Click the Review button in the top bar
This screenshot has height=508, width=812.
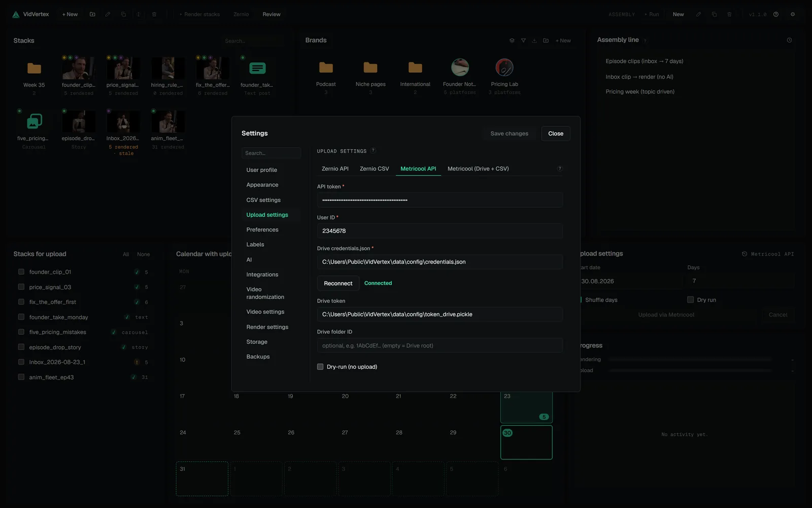click(272, 14)
